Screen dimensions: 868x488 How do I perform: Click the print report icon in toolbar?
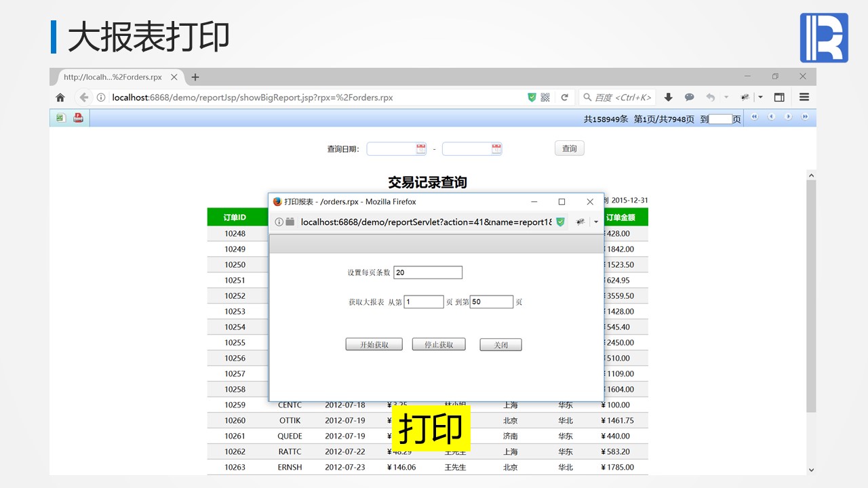point(78,118)
